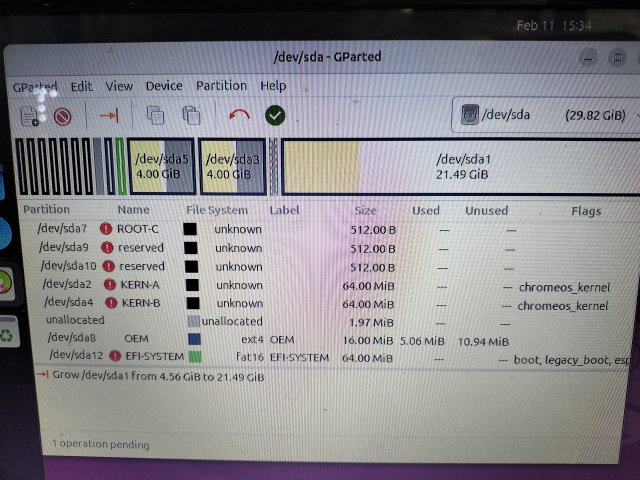Open the Device menu
The width and height of the screenshot is (640, 480).
point(164,86)
